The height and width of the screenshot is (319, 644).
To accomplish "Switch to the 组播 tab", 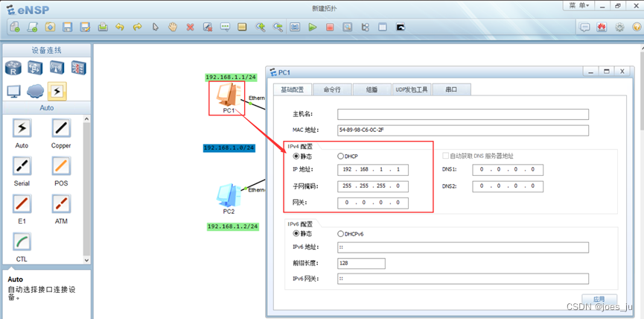I will (372, 89).
